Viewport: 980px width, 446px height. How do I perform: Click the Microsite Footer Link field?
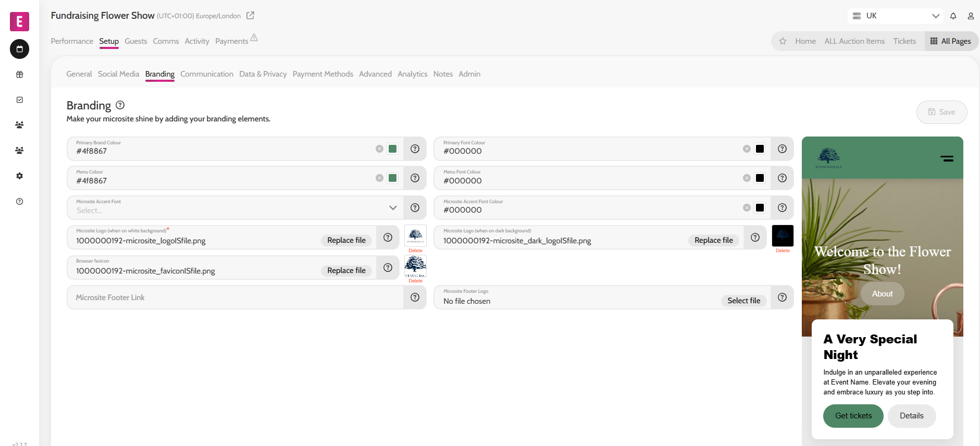pyautogui.click(x=235, y=298)
